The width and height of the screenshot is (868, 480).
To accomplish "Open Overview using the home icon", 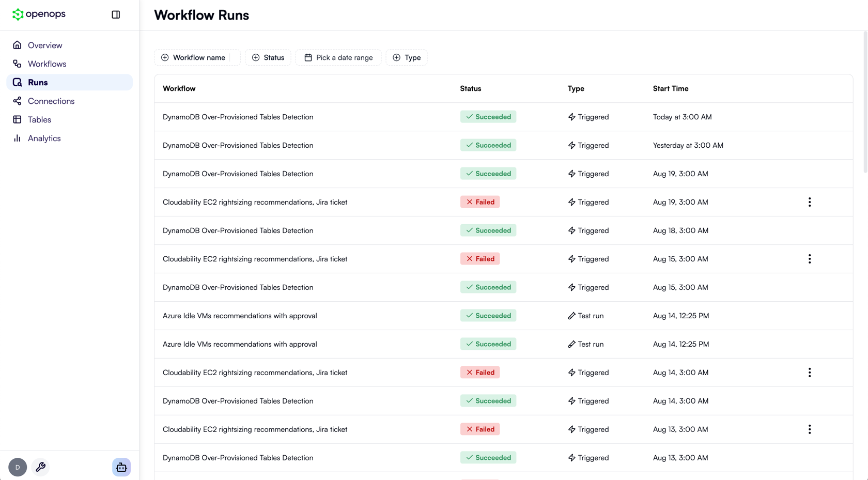I will (18, 45).
